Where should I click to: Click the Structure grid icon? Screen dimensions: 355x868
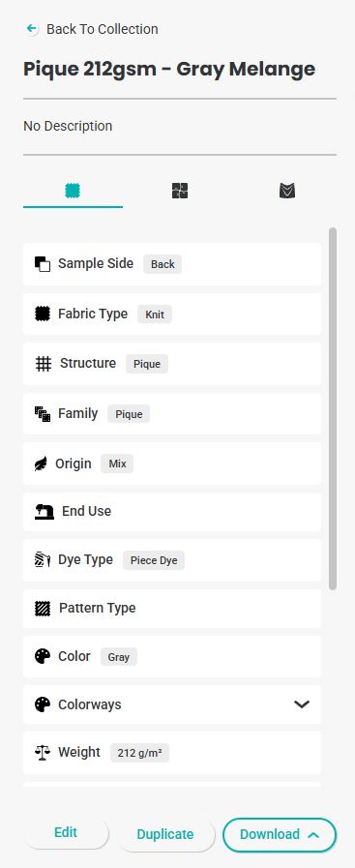[x=44, y=364]
